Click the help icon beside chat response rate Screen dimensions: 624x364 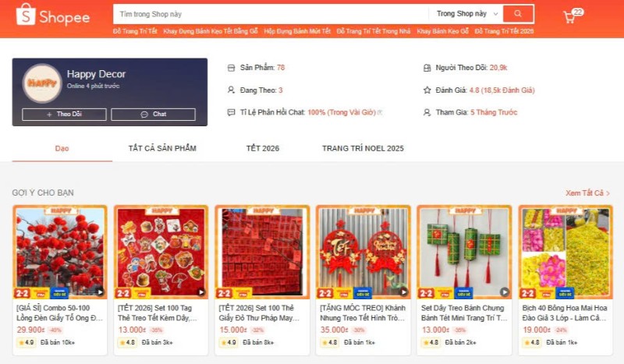(x=380, y=112)
